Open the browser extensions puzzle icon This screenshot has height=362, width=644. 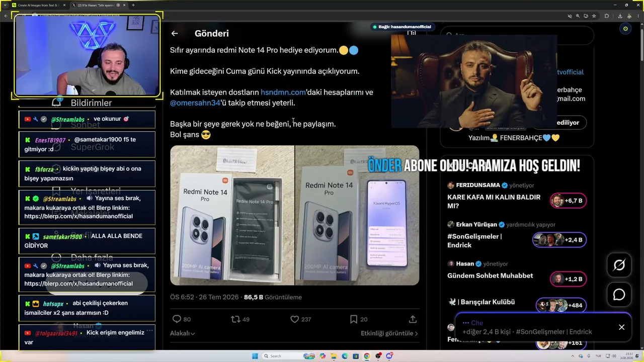(x=607, y=16)
